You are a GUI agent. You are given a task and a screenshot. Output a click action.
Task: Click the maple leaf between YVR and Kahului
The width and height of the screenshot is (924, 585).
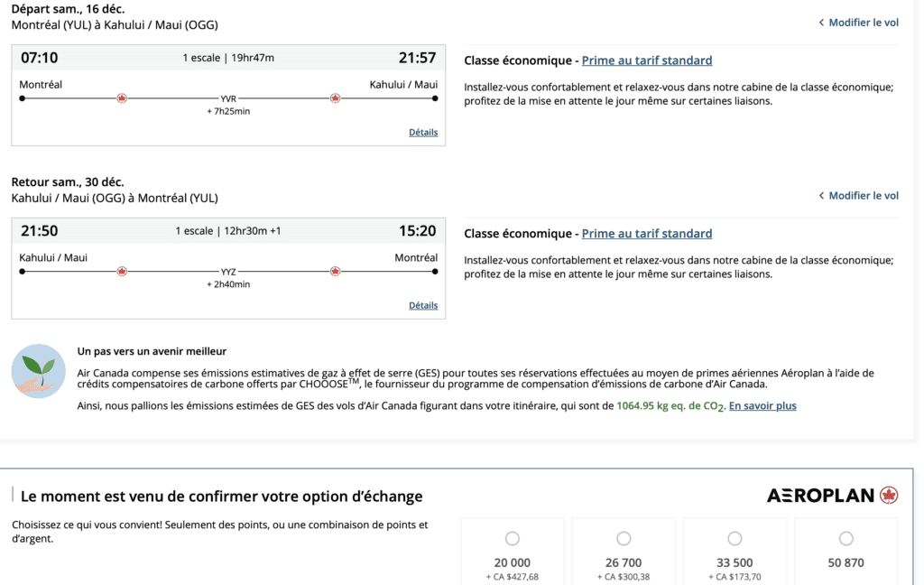[335, 98]
